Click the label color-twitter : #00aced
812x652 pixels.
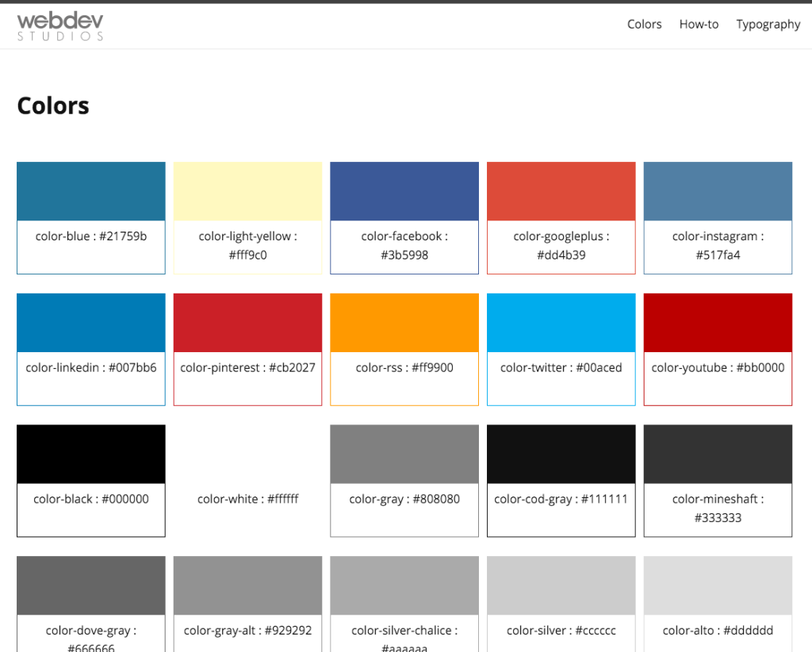tap(561, 368)
